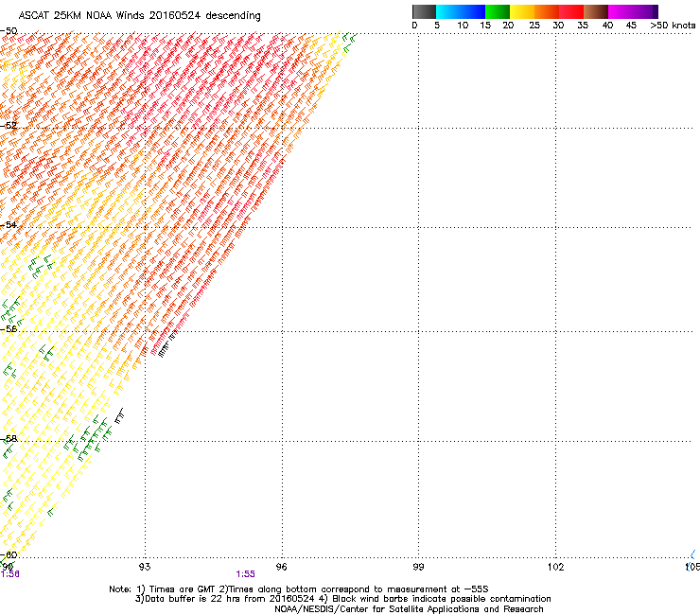
Task: Click the '-52' latitude label
Action: [9, 126]
